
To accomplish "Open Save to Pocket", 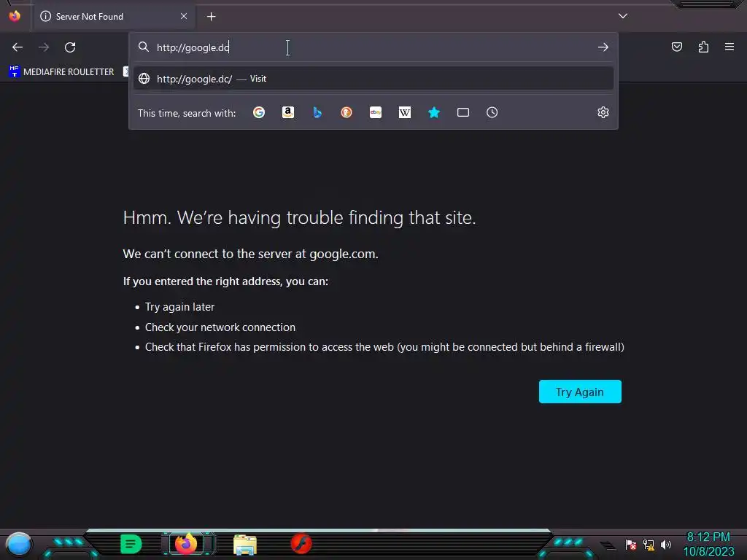I will tap(677, 47).
